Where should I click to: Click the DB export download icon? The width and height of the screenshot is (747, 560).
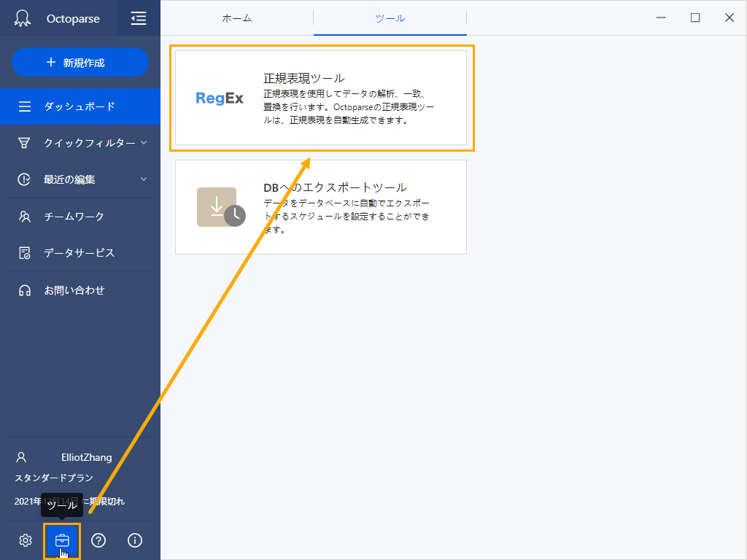221,207
